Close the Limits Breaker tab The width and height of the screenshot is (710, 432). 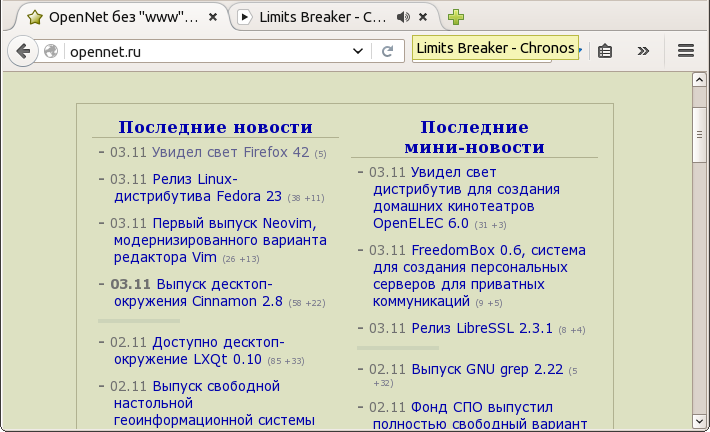tap(425, 17)
